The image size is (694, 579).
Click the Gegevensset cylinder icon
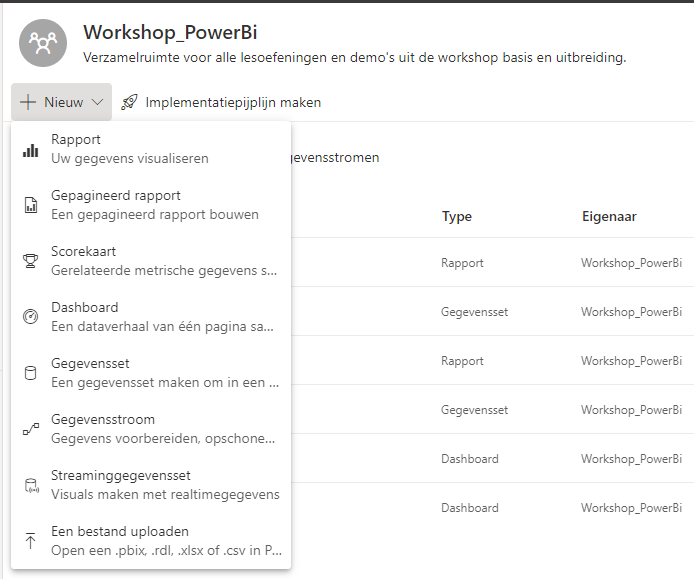tap(31, 373)
